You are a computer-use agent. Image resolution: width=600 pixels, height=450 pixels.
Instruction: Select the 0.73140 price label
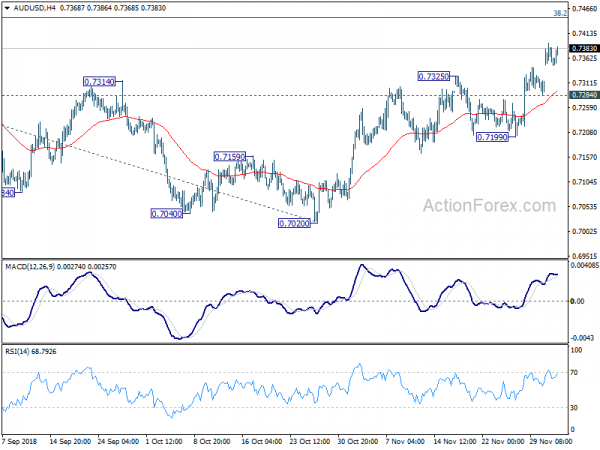99,82
